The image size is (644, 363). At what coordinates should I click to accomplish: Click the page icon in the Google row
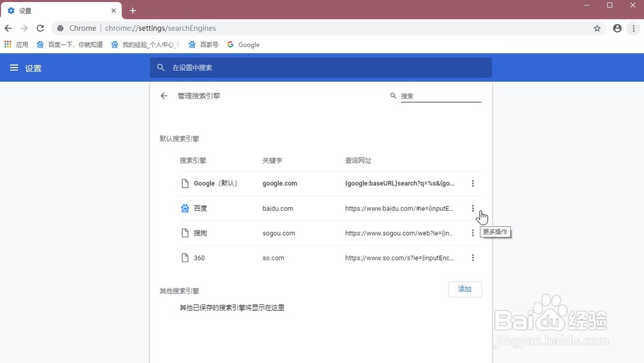[x=185, y=183]
